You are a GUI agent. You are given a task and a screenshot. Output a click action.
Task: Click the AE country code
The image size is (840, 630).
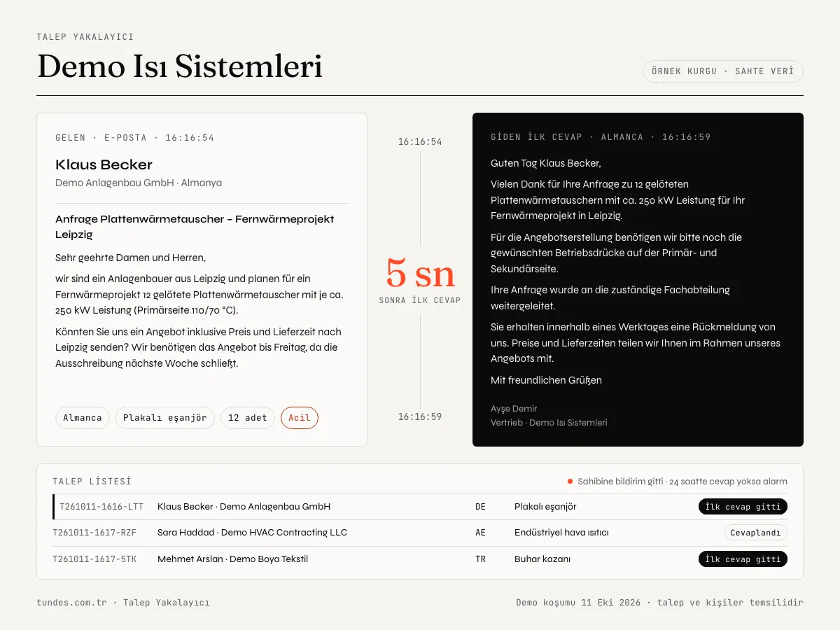(480, 533)
